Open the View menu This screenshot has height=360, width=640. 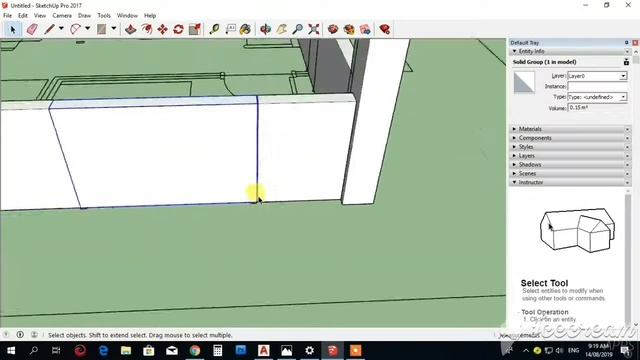(40, 16)
